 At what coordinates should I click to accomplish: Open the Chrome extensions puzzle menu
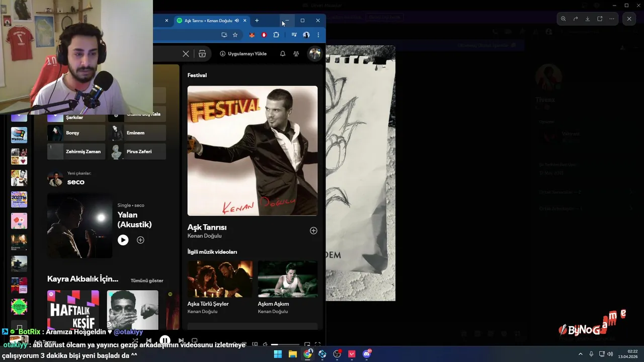click(x=276, y=35)
